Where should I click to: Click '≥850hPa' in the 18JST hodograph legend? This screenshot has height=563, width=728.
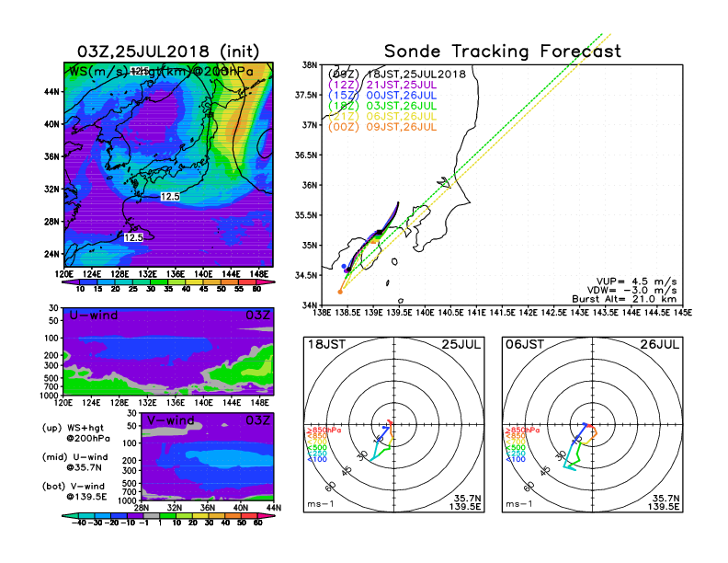(324, 431)
